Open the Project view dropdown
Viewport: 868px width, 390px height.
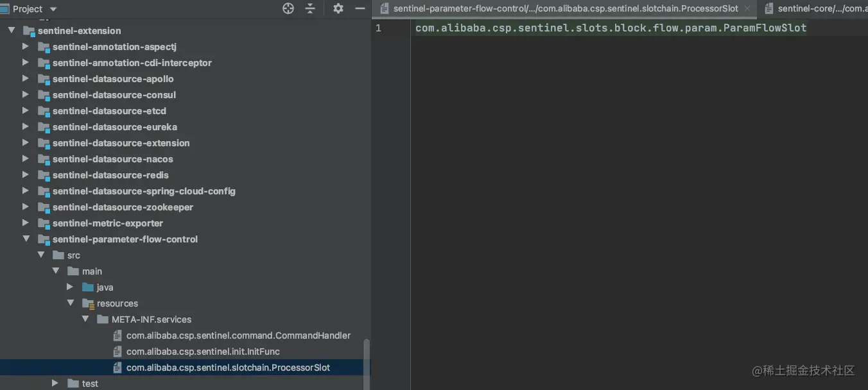click(x=53, y=9)
